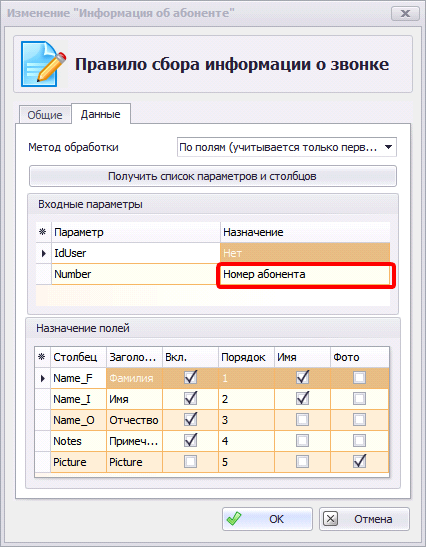Click the asterisk icon in Входные параметры header
This screenshot has height=547, width=426.
tap(43, 232)
